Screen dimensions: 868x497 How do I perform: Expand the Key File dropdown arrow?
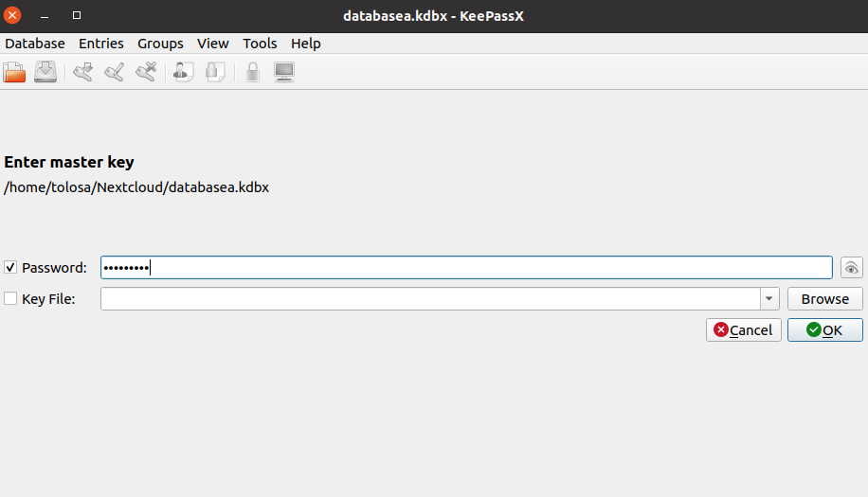pos(769,299)
